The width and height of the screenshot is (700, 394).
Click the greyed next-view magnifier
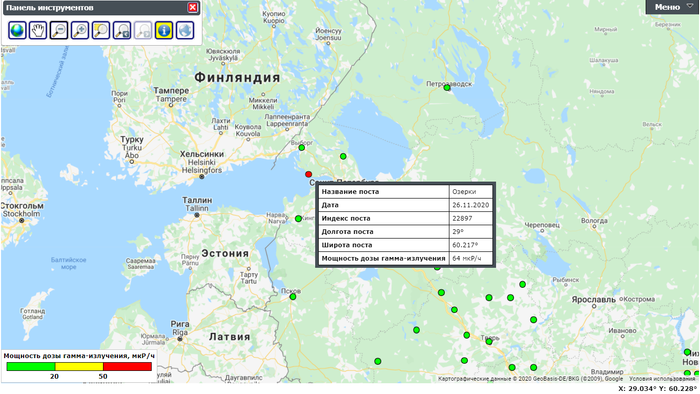pos(143,30)
